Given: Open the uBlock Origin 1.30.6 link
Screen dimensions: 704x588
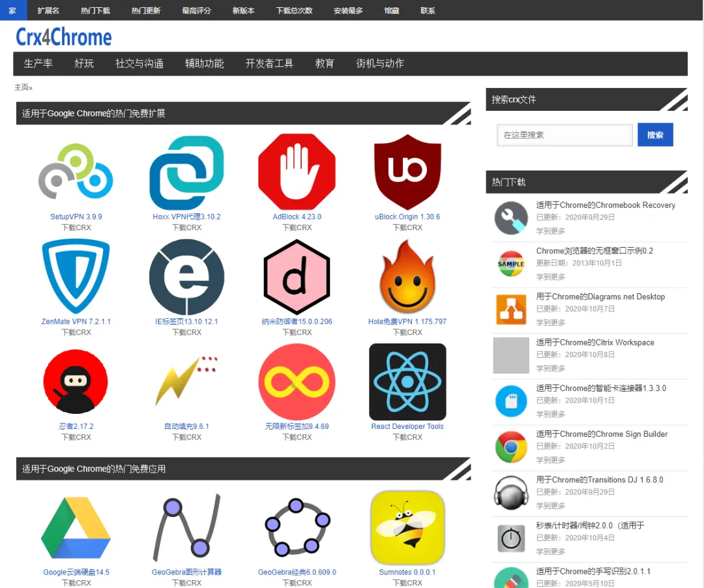Looking at the screenshot, I should [407, 217].
